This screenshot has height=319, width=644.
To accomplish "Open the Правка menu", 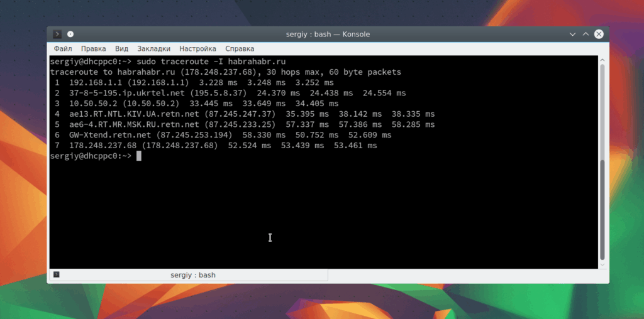I will 93,49.
